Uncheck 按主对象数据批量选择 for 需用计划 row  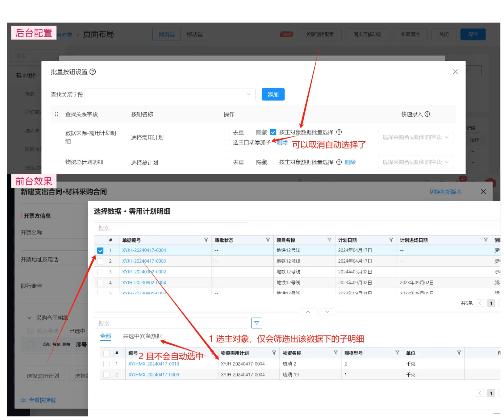coord(273,132)
